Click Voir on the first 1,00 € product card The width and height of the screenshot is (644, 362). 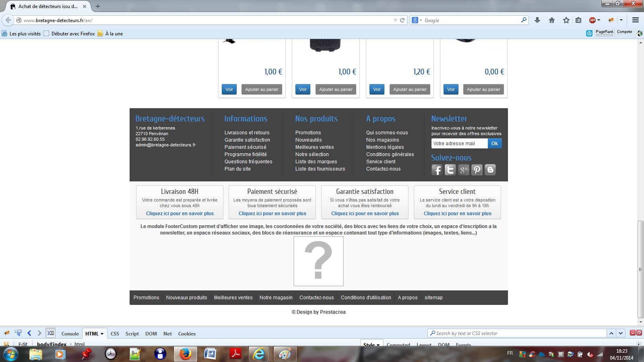pos(229,89)
